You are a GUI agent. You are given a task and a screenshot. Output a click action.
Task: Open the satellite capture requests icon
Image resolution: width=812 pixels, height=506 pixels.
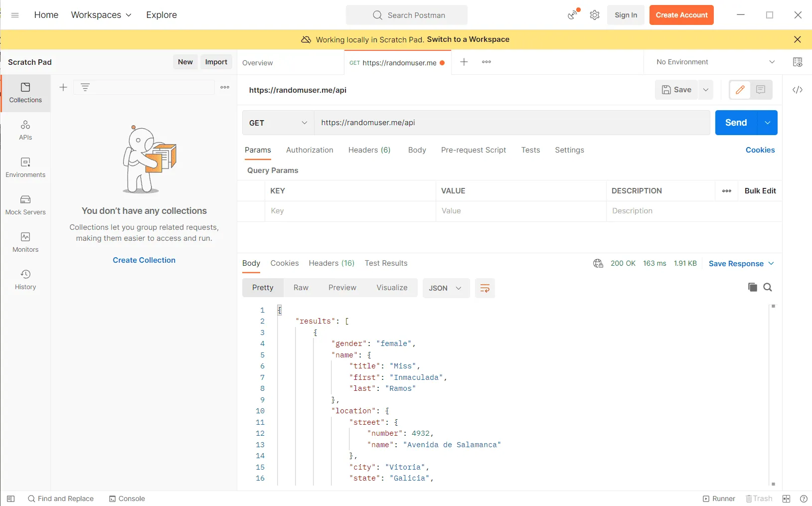(x=574, y=14)
